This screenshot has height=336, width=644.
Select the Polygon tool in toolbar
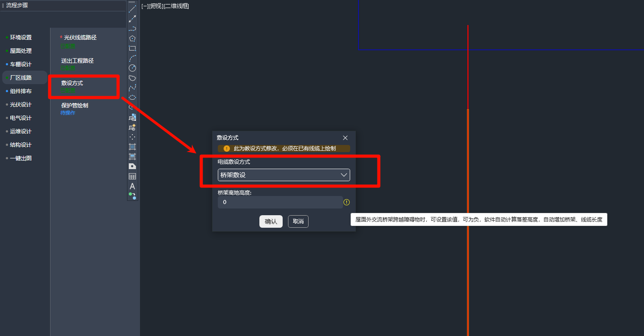point(132,38)
